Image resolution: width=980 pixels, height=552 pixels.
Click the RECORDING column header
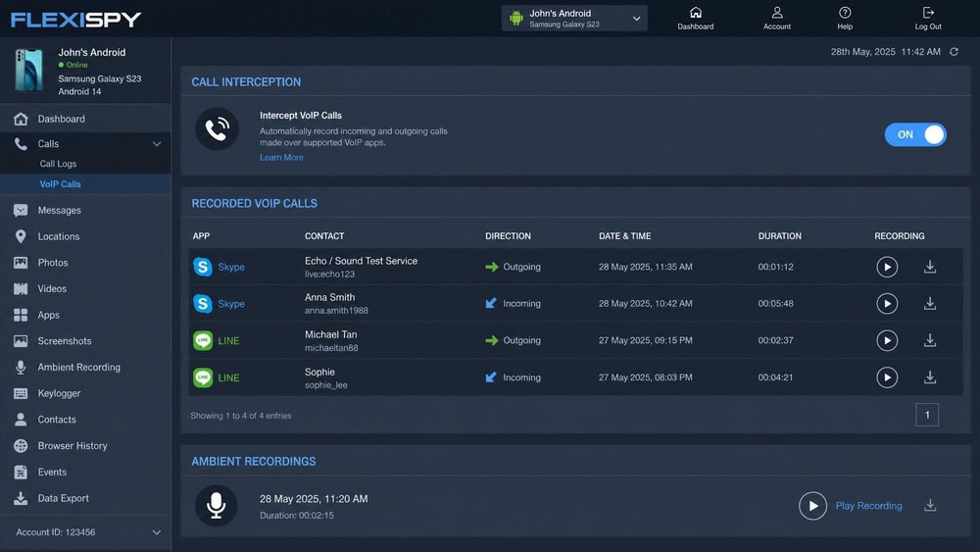pos(900,236)
